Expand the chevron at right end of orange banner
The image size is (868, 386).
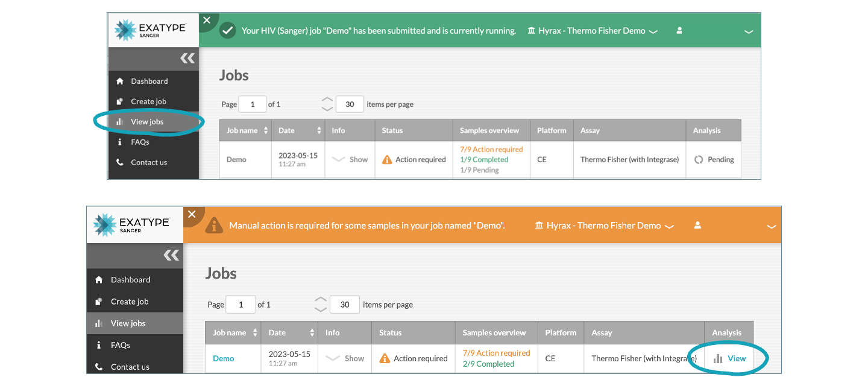[771, 227]
